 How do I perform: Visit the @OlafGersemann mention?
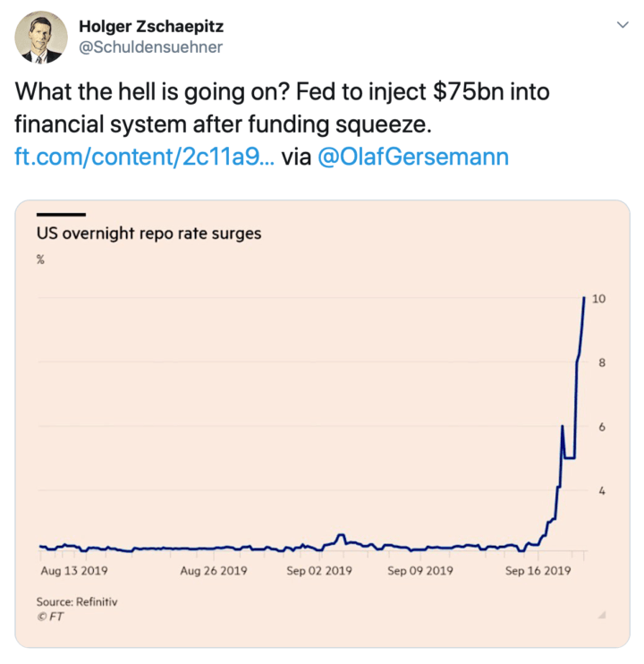pos(413,158)
